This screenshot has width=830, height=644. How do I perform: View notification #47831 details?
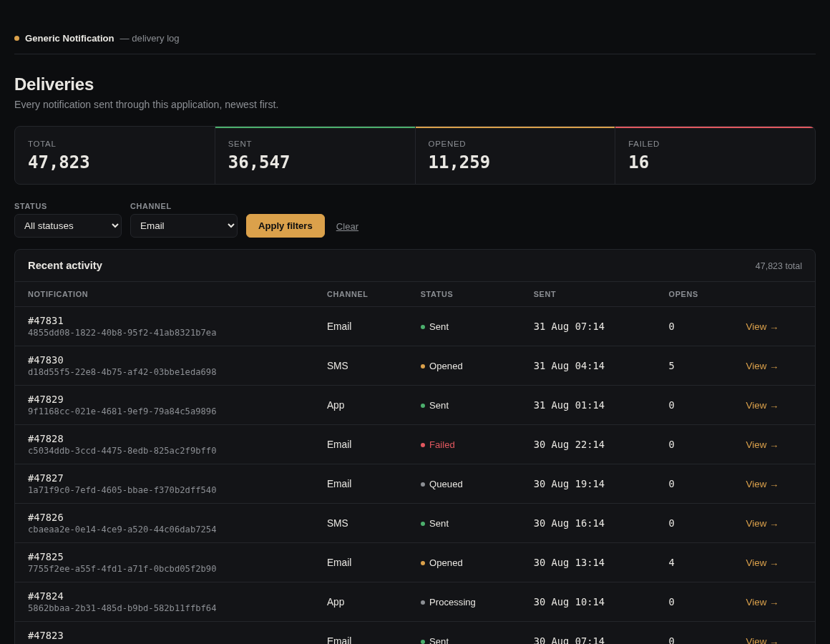(x=762, y=327)
